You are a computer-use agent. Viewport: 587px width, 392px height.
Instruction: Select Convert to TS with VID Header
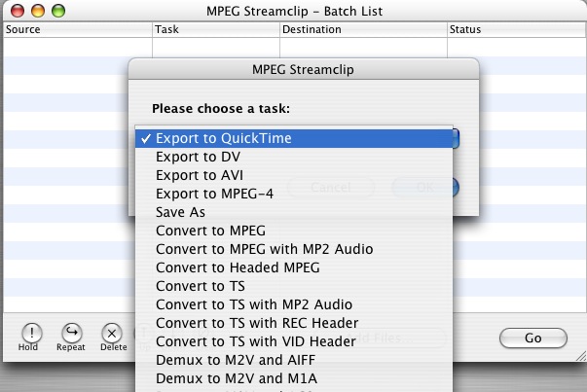coord(294,341)
